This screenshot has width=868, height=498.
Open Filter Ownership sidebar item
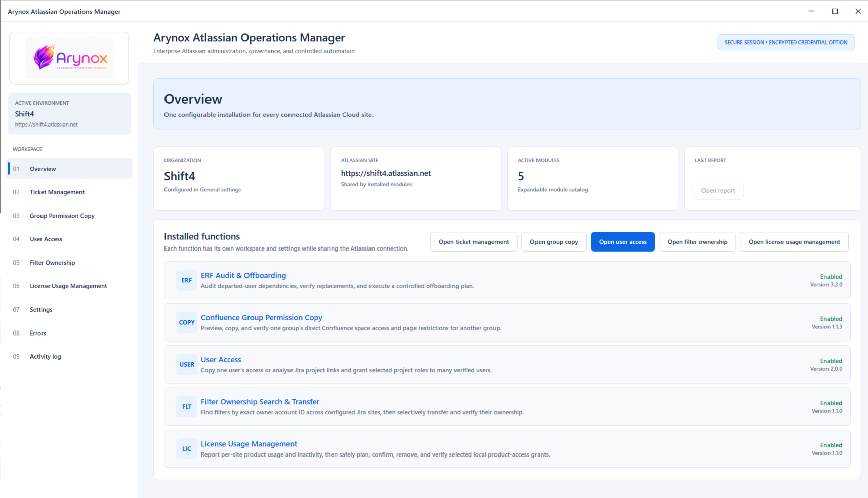click(69, 263)
